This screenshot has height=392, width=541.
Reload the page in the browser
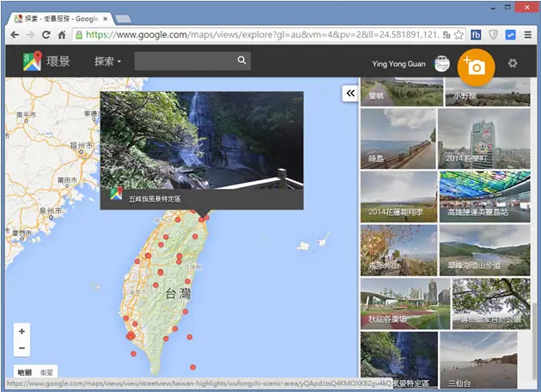click(46, 35)
